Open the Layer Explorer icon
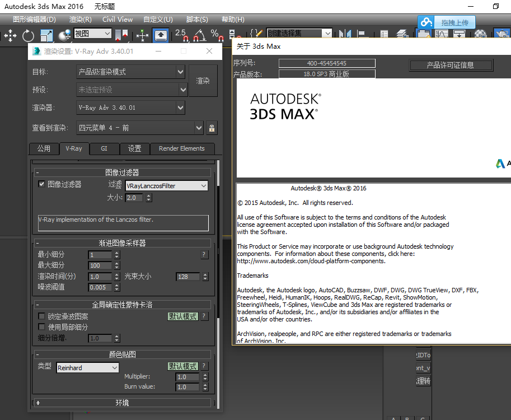This screenshot has width=511, height=420. [403, 34]
